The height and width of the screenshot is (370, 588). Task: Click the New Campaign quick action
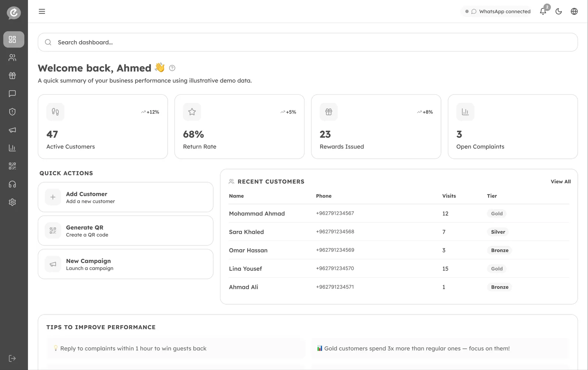126,264
